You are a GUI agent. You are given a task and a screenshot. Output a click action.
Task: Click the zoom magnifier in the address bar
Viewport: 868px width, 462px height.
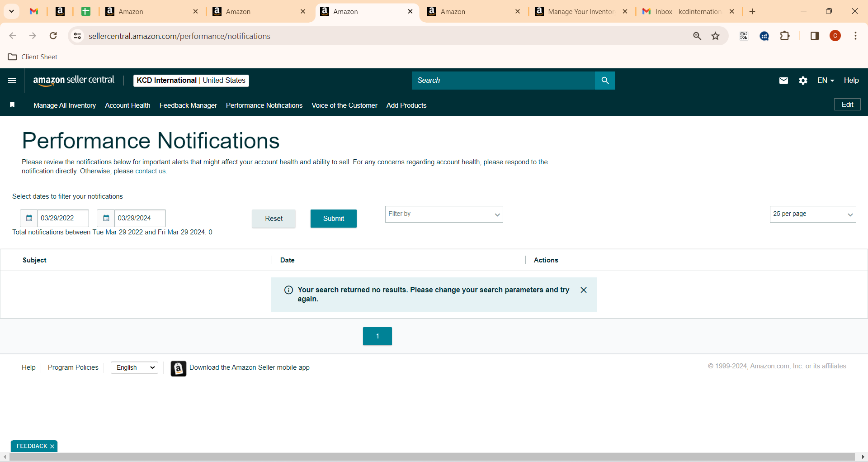point(697,36)
